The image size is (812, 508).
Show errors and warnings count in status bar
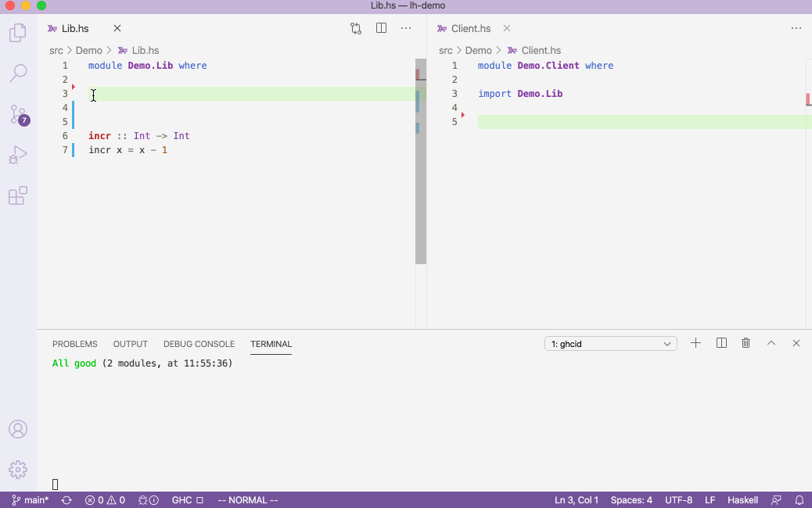coord(105,500)
